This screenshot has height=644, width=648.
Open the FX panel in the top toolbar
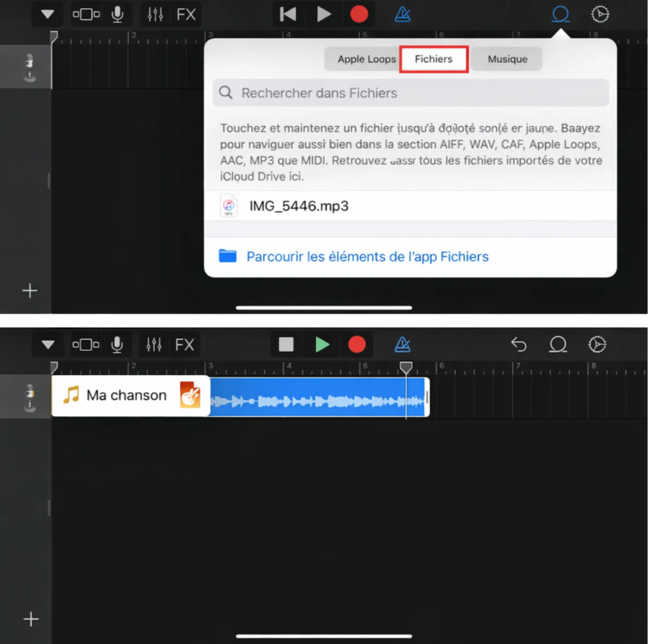tap(186, 14)
